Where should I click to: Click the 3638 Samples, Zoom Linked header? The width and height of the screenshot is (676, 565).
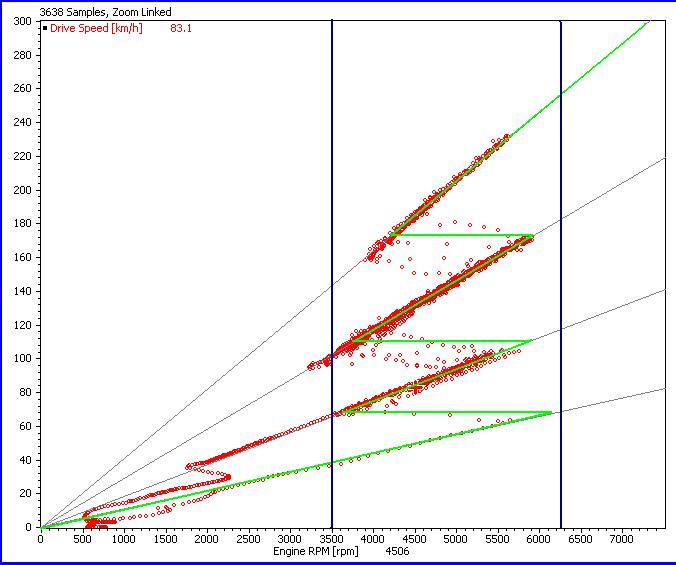coord(106,12)
